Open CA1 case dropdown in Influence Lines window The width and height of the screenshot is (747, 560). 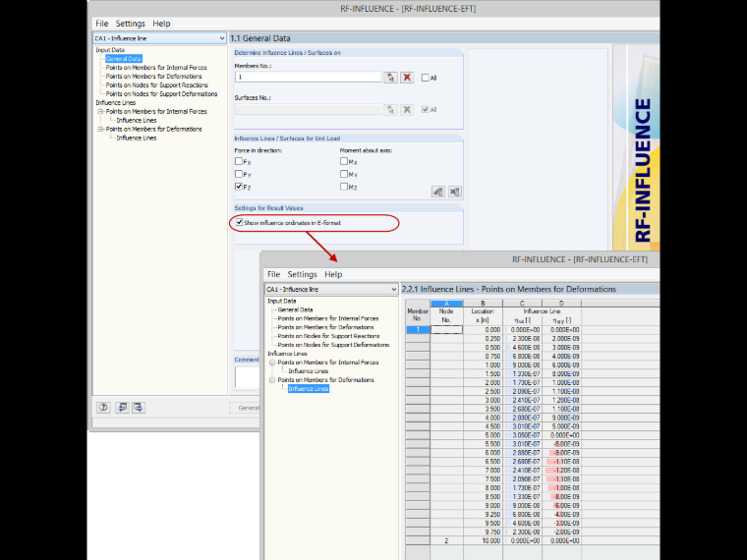[x=331, y=289]
